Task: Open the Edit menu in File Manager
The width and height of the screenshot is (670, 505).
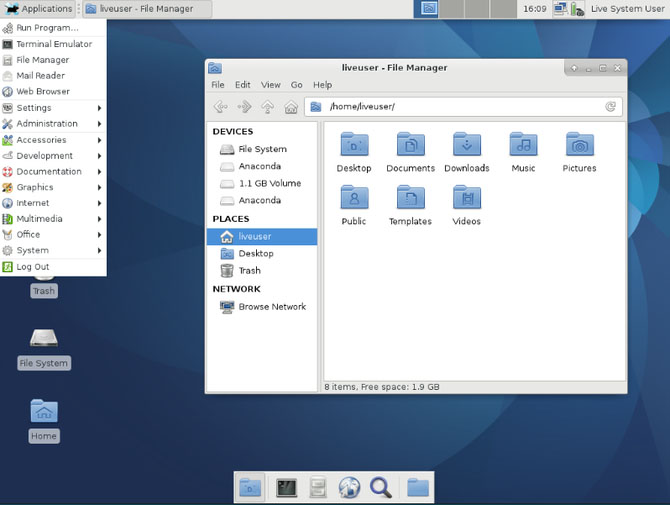Action: pyautogui.click(x=243, y=85)
